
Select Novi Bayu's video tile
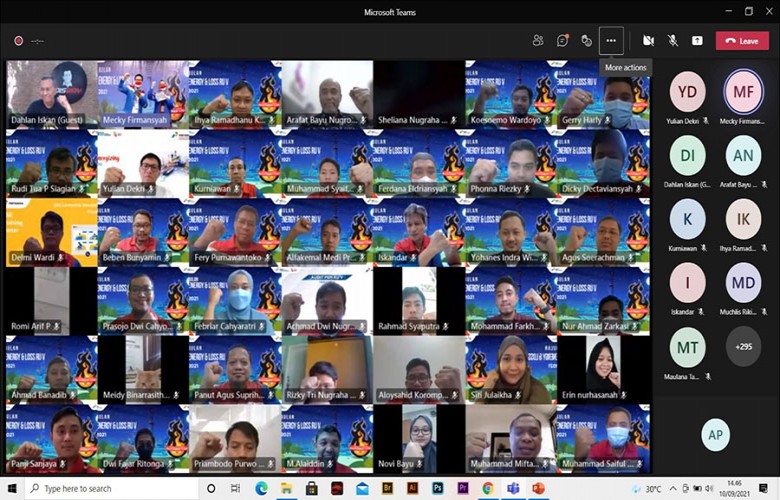click(419, 439)
